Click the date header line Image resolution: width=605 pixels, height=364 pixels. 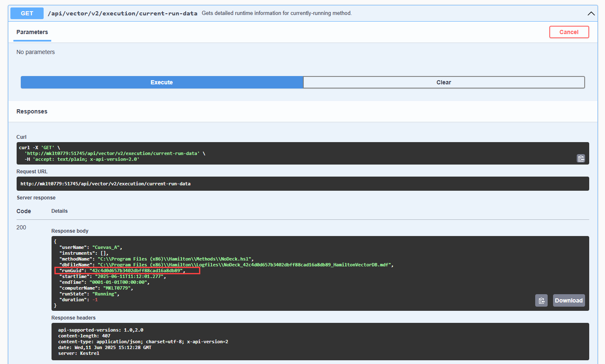pos(105,347)
